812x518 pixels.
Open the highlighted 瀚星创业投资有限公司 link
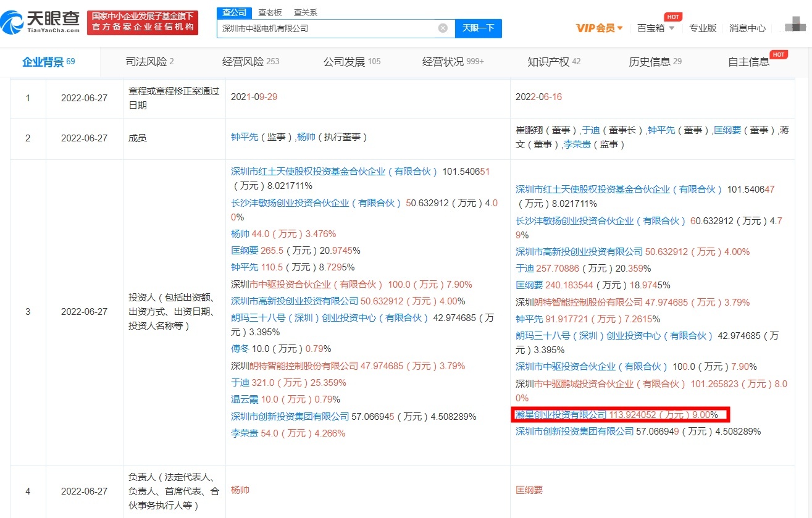pos(561,415)
